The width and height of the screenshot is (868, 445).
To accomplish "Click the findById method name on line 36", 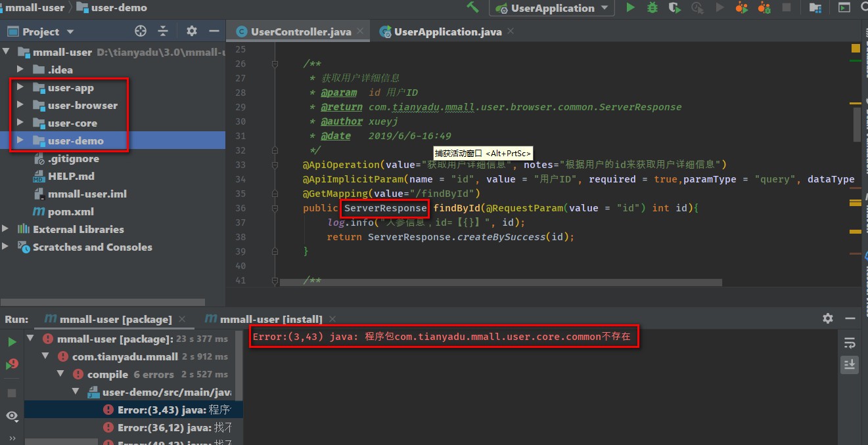I will coord(457,208).
